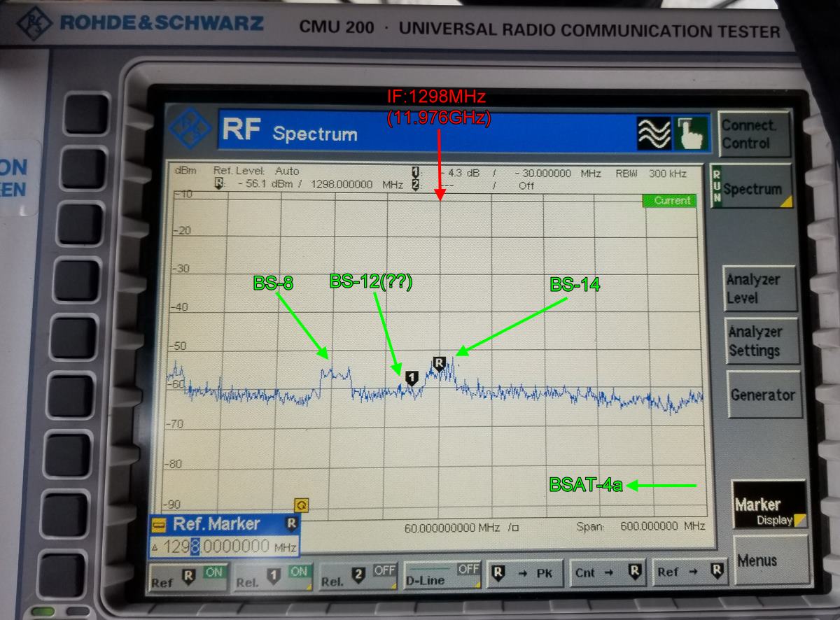Image resolution: width=840 pixels, height=620 pixels.
Task: Select marker 1 on the spectrum trace
Action: coord(412,379)
